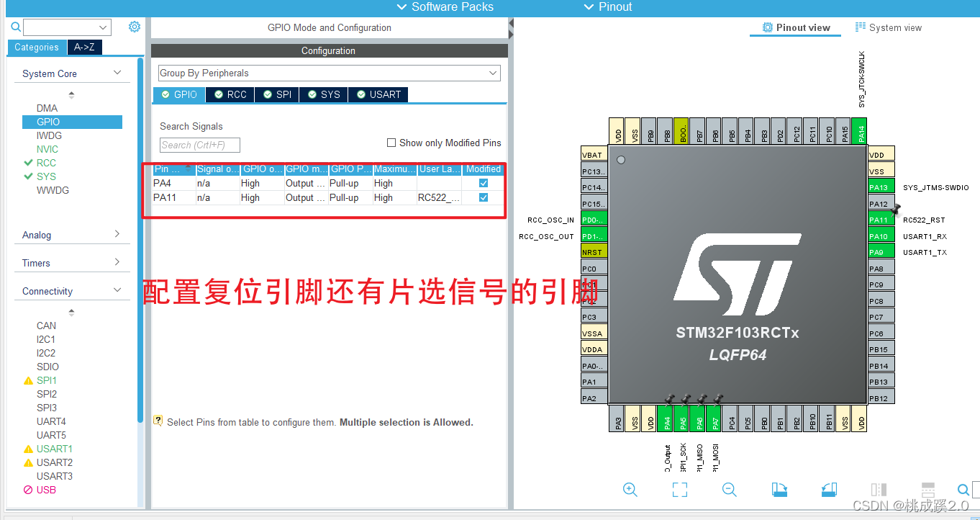Click the NRST pin on the chip
This screenshot has height=520, width=980.
pos(594,252)
